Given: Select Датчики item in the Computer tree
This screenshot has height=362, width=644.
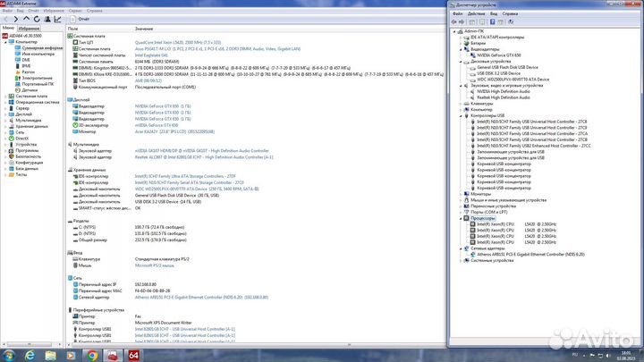Looking at the screenshot, I should coord(30,90).
